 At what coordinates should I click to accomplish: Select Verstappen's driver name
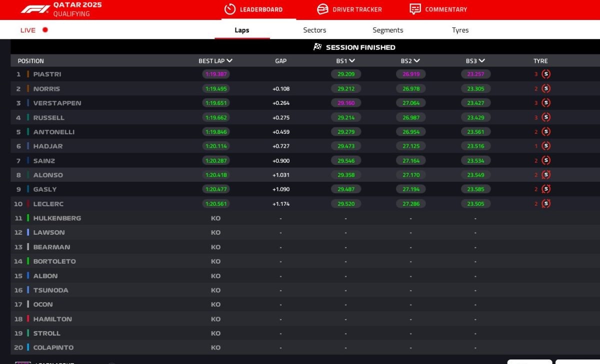[57, 103]
